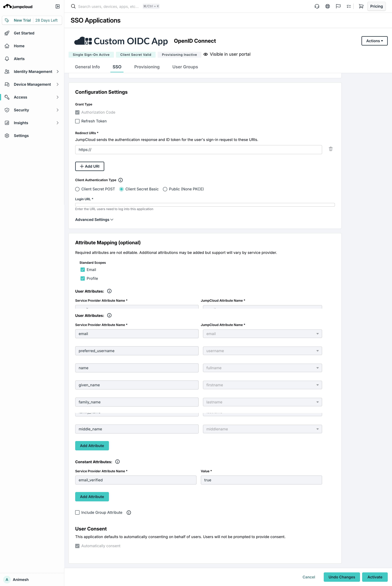Click the New Trial tag icon
The image size is (392, 586).
coord(7,20)
